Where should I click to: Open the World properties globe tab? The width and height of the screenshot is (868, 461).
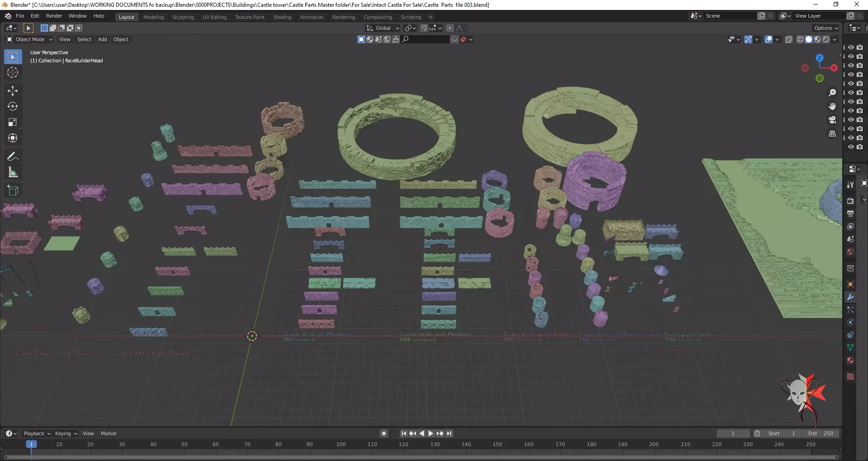850,252
